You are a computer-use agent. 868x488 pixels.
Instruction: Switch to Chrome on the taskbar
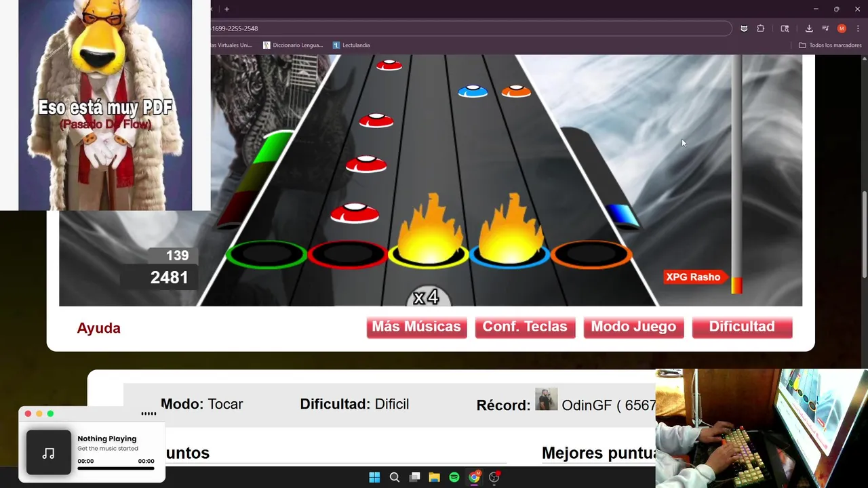coord(475,477)
